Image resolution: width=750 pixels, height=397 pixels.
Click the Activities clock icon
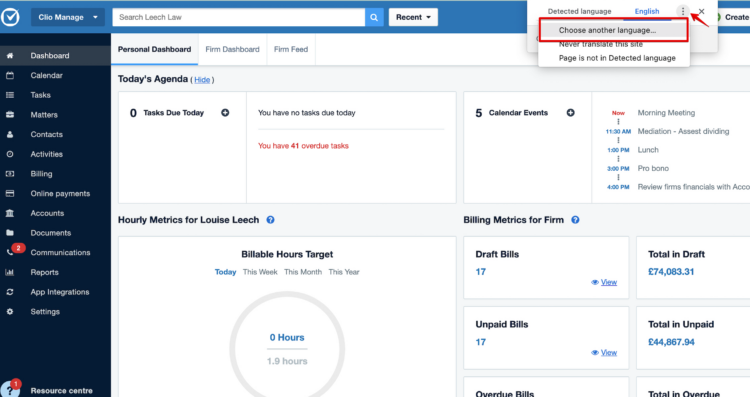click(10, 154)
